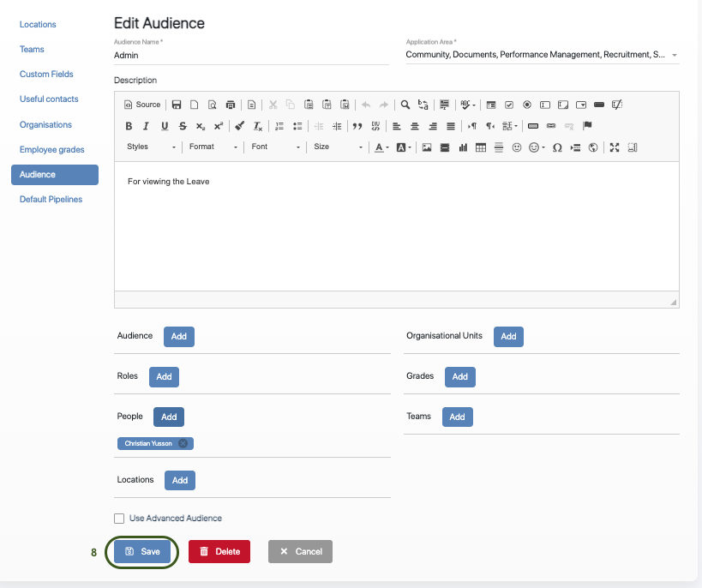Click the Print icon in the editor toolbar
The height and width of the screenshot is (588, 702).
coord(230,105)
